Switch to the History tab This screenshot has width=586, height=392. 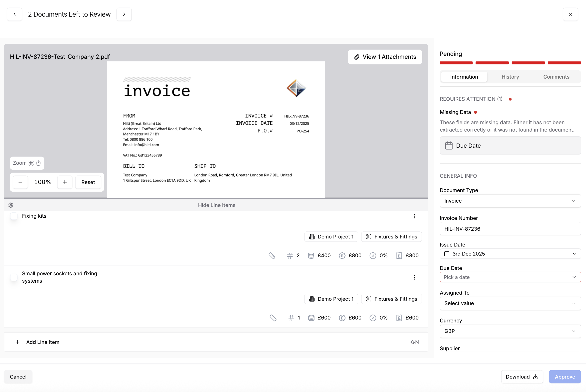tap(510, 77)
